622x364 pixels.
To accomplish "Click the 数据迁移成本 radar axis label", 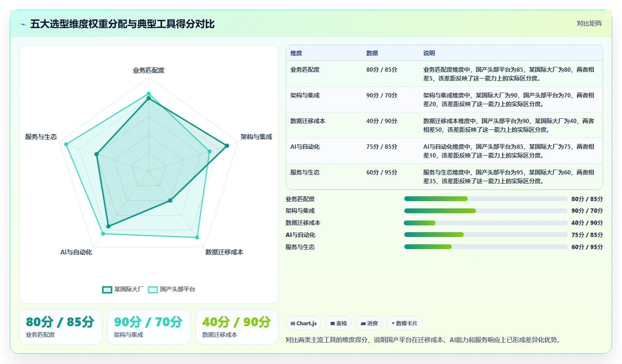I will [224, 253].
